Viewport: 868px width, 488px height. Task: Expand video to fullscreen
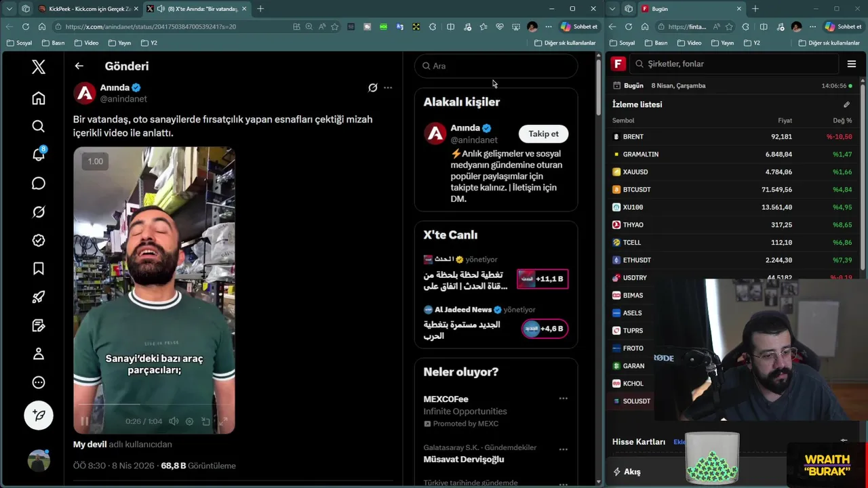click(222, 421)
